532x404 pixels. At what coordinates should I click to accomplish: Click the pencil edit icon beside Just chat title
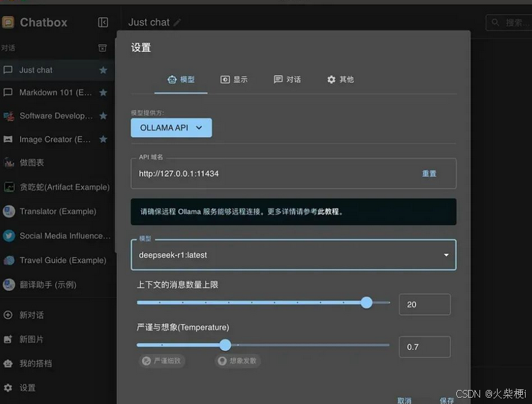pyautogui.click(x=177, y=22)
